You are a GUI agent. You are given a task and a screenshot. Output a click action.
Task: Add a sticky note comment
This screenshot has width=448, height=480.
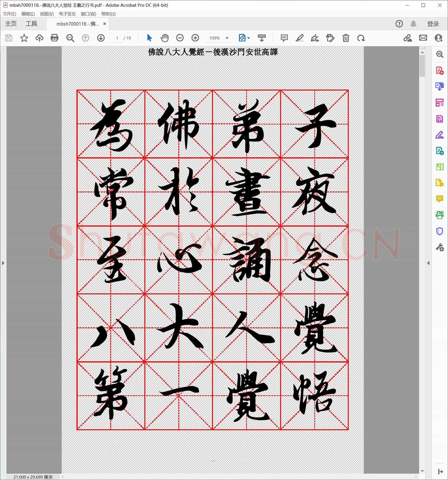coord(284,38)
